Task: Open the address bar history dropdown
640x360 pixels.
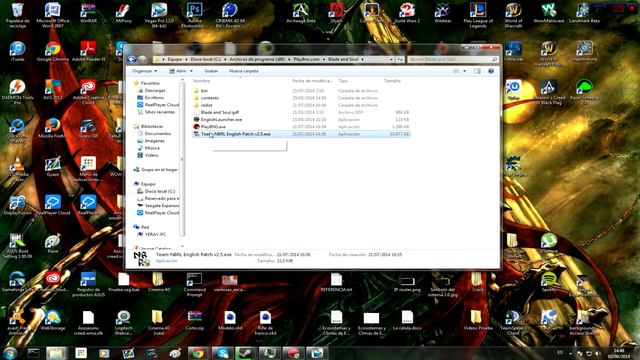Action: point(391,60)
